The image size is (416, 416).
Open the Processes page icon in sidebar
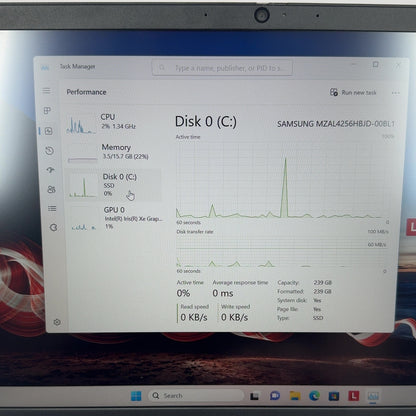47,110
